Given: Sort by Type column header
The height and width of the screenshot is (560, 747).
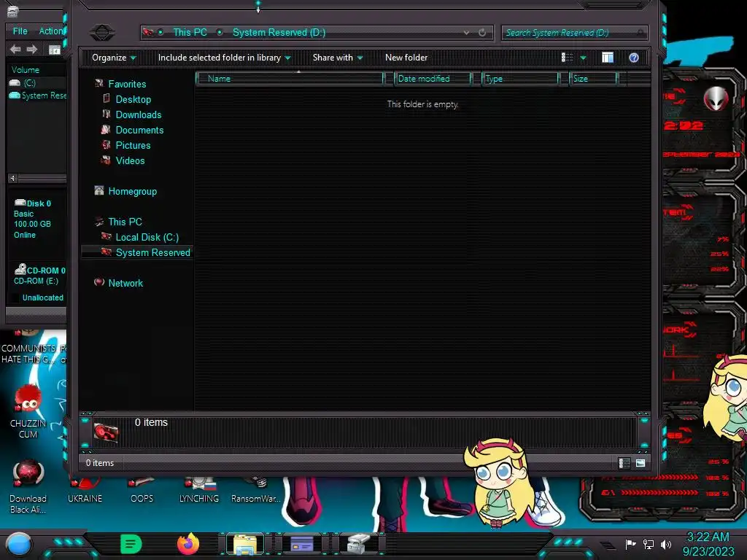Looking at the screenshot, I should point(520,79).
